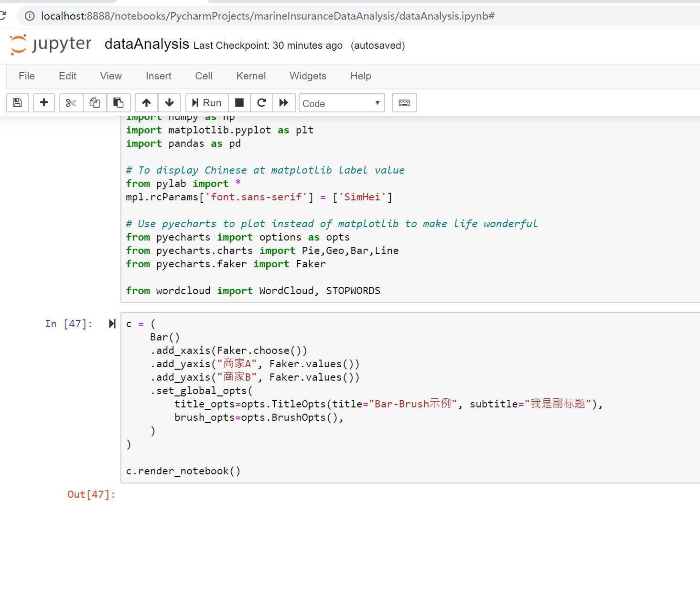Click the Run button
Screen dimensions: 700x592
point(206,103)
